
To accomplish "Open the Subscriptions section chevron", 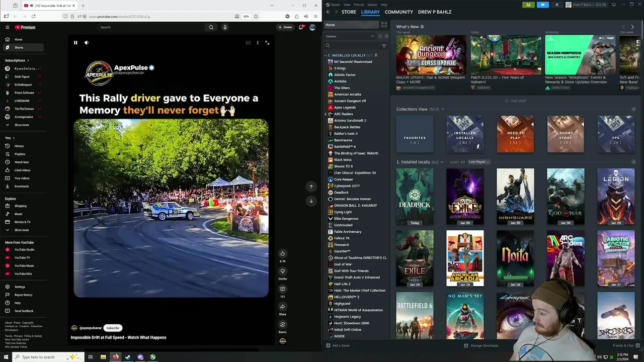I will (29, 60).
